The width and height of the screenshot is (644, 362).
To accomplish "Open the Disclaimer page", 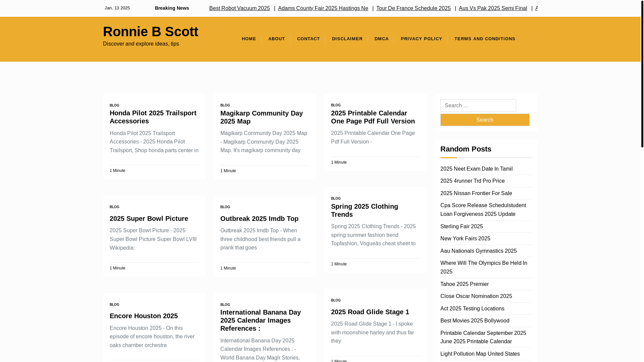I will click(x=347, y=39).
